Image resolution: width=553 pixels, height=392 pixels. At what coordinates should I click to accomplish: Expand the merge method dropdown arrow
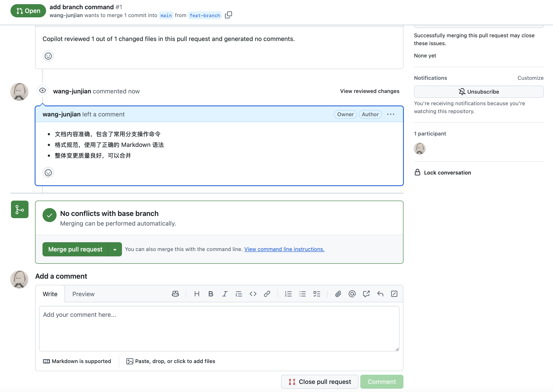[115, 249]
